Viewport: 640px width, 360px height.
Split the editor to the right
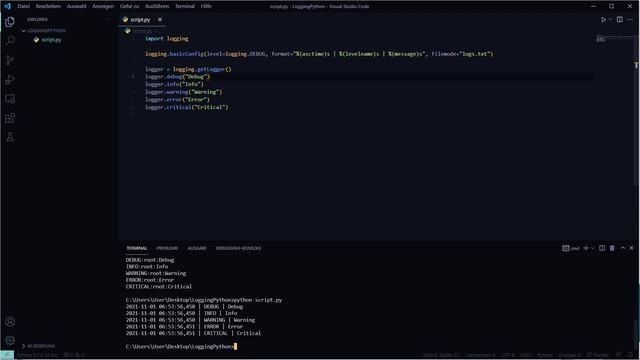click(x=620, y=20)
